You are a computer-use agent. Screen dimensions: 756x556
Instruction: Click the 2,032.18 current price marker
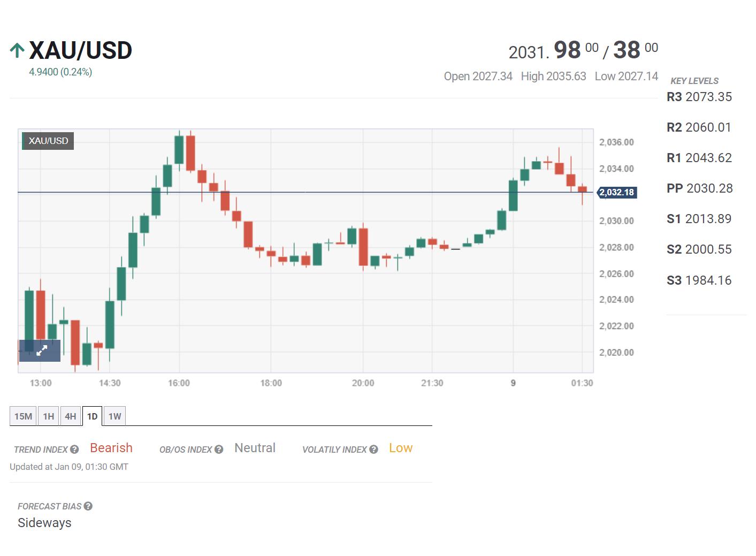click(x=617, y=192)
